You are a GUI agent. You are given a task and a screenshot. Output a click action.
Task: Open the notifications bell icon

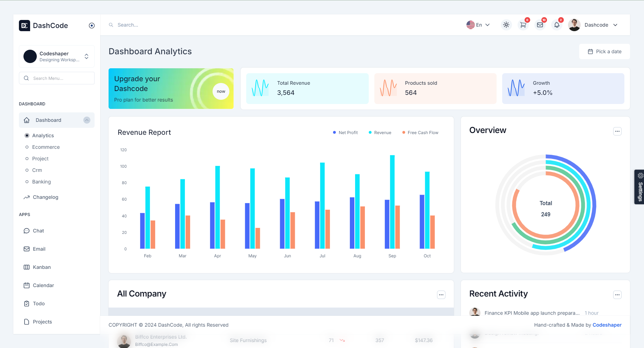click(557, 25)
